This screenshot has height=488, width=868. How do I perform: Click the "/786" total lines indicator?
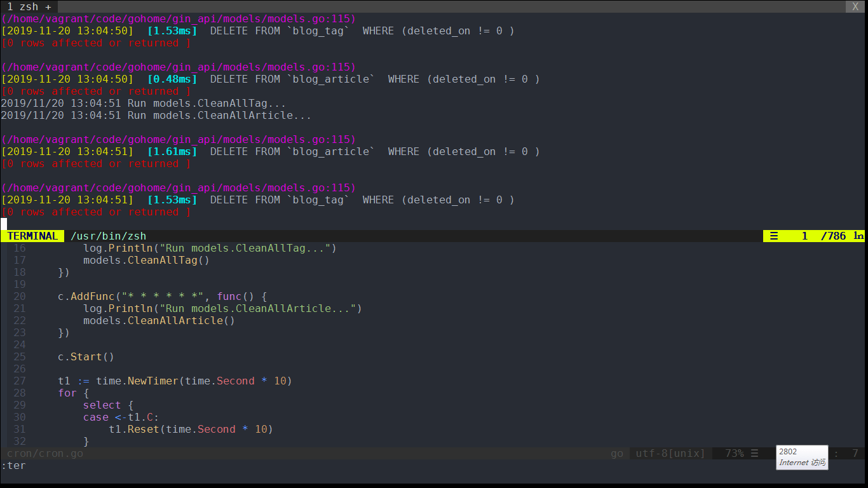pyautogui.click(x=833, y=236)
